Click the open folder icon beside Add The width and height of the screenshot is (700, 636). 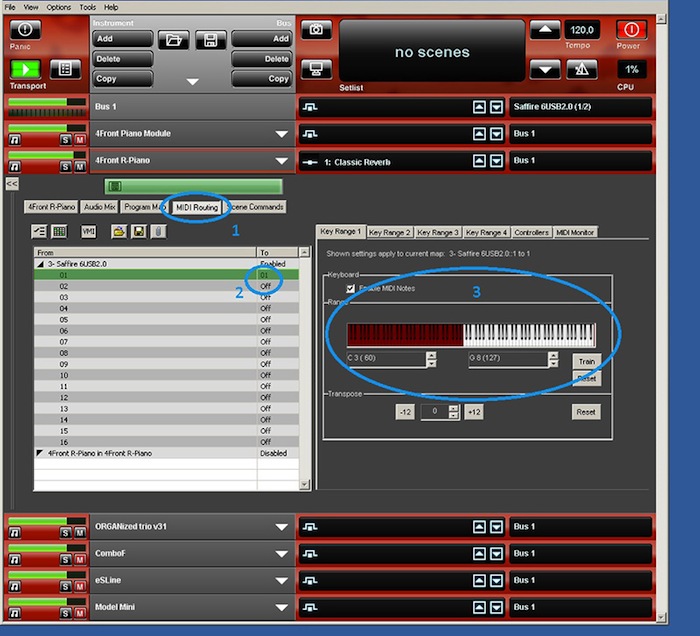173,39
